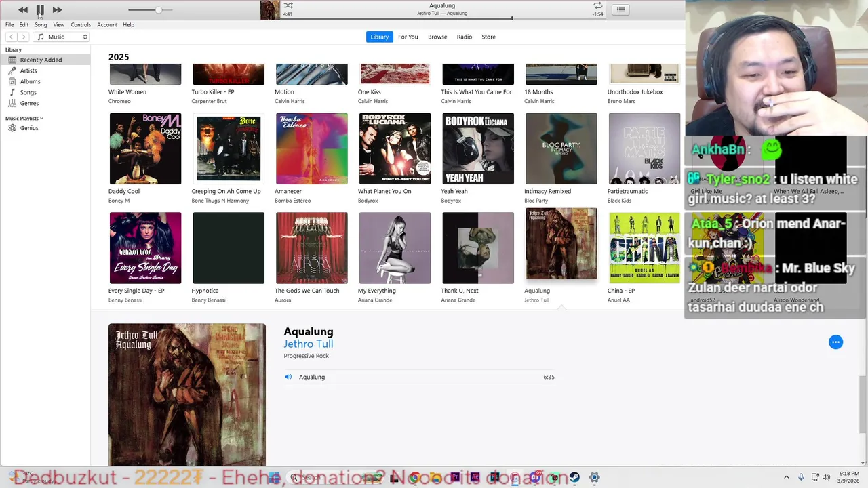This screenshot has height=488, width=868.
Task: Switch to the For You tab
Action: [x=408, y=37]
